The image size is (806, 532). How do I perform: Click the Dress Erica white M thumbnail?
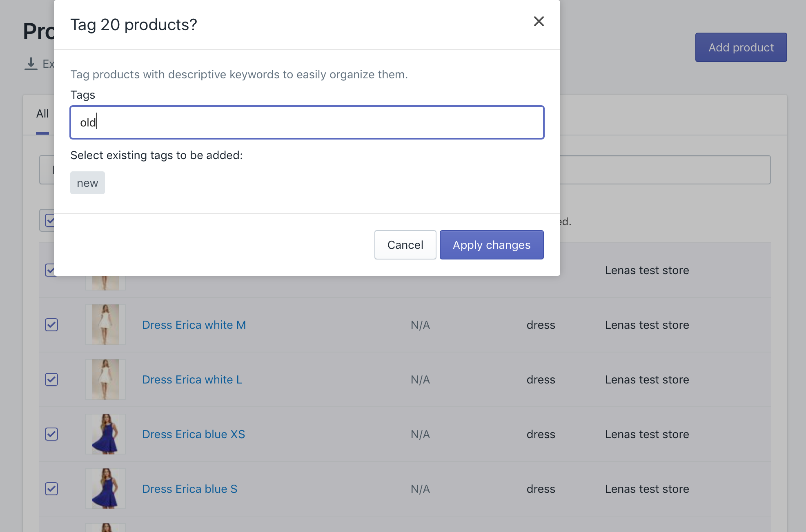tap(105, 325)
